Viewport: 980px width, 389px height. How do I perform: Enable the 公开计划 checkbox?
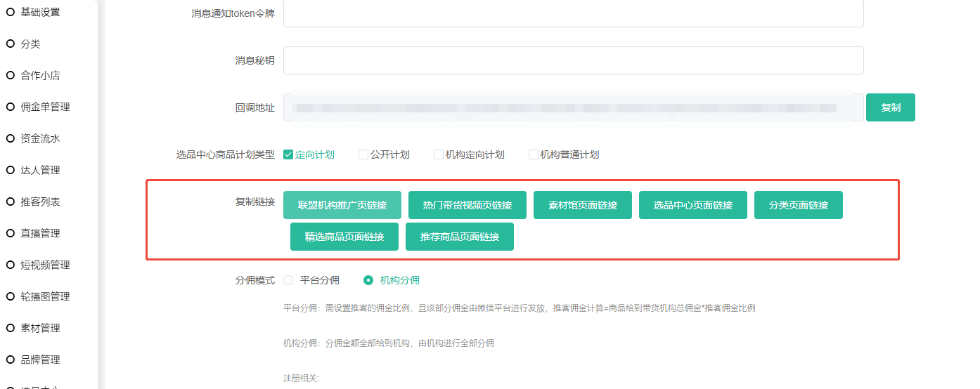coord(363,154)
